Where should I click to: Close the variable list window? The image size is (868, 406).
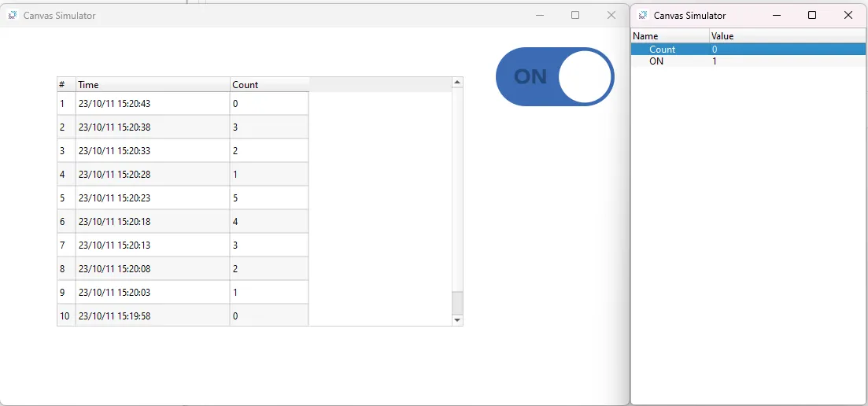tap(848, 15)
